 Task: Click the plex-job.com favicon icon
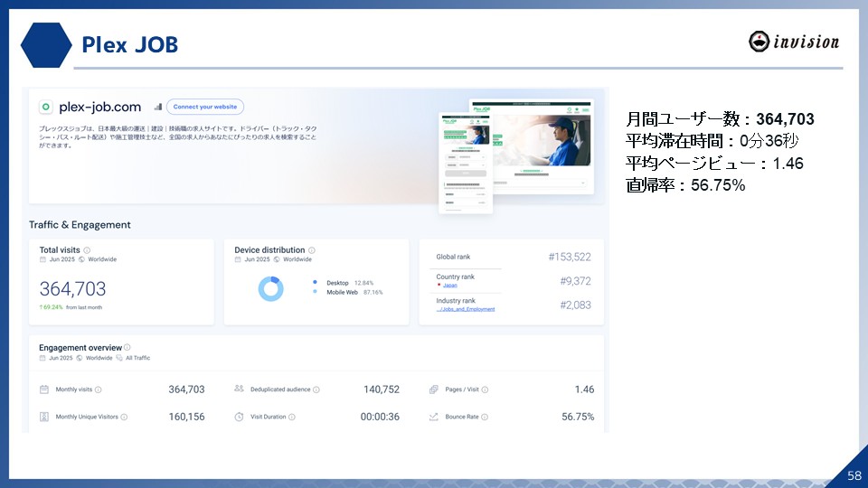point(46,107)
